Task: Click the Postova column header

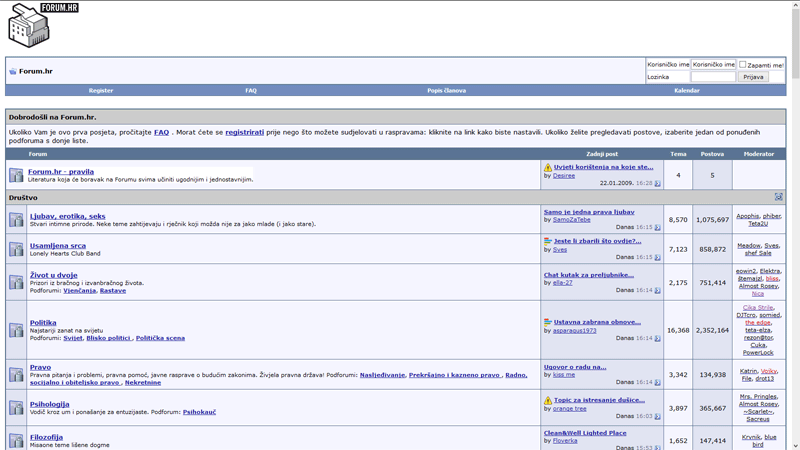Action: (x=712, y=154)
